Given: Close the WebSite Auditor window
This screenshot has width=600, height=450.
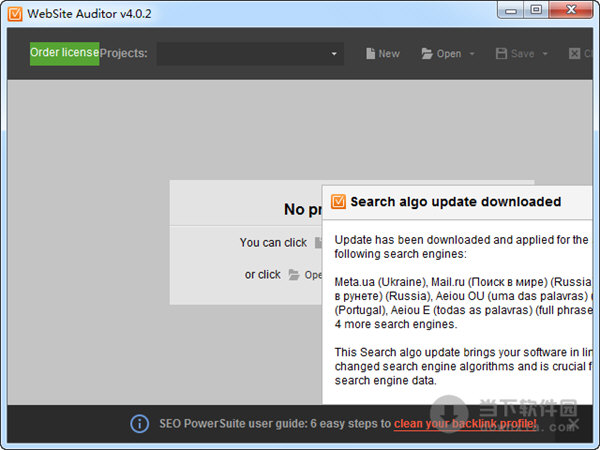Looking at the screenshot, I should click(x=571, y=10).
